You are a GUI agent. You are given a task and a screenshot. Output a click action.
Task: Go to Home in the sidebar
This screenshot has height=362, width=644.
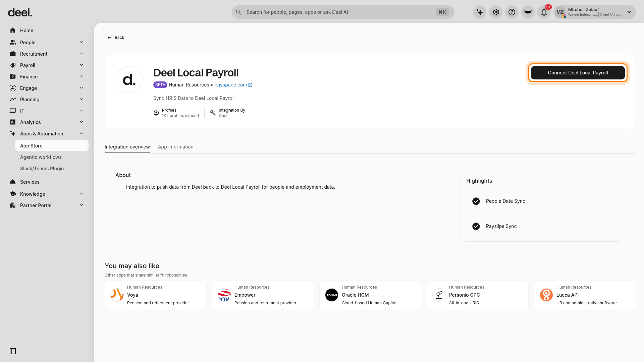point(47,31)
